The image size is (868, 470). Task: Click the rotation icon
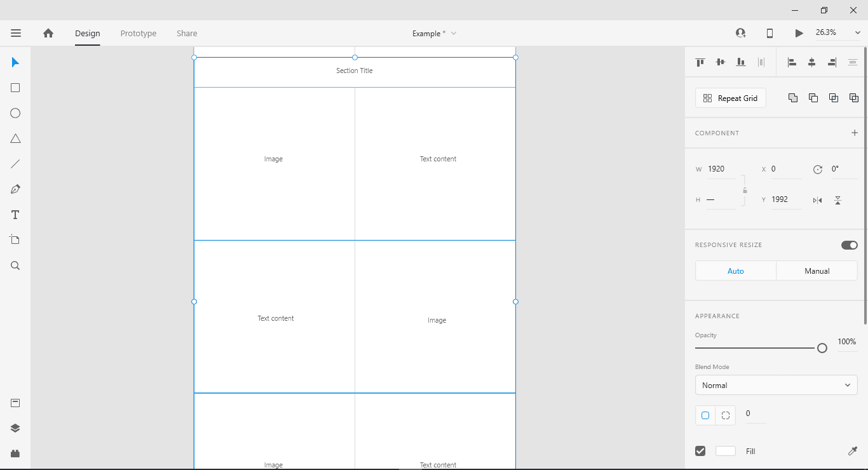pos(818,170)
